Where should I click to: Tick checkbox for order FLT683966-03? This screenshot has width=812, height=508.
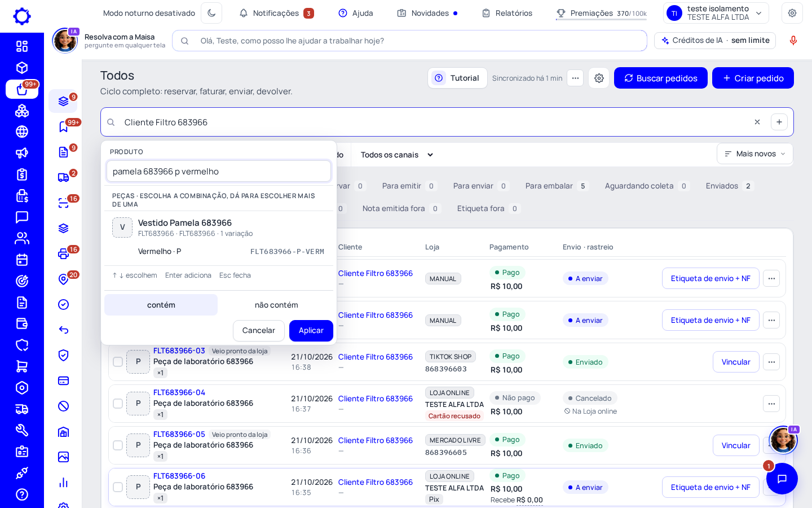pyautogui.click(x=118, y=362)
